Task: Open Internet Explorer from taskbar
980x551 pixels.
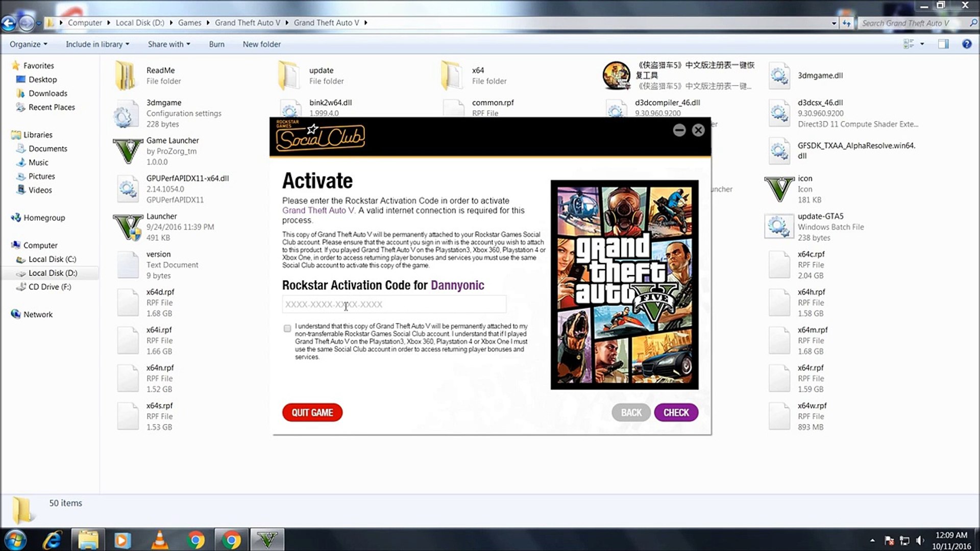Action: coord(52,540)
